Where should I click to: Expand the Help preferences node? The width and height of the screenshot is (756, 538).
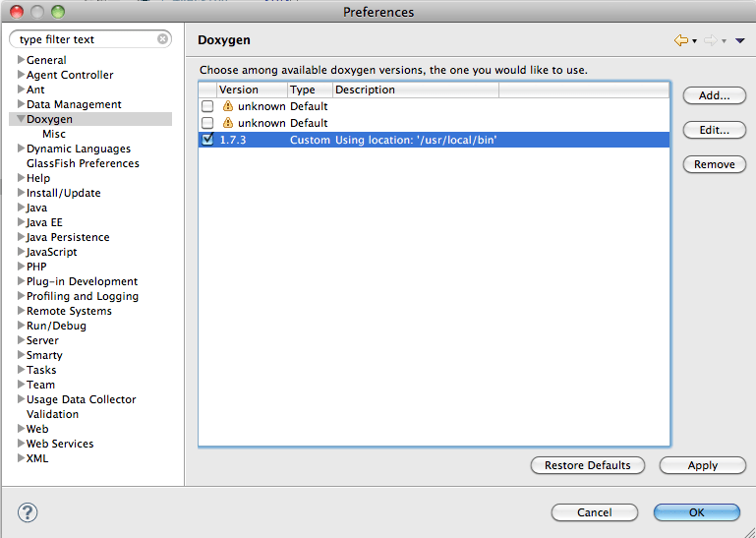click(x=21, y=178)
